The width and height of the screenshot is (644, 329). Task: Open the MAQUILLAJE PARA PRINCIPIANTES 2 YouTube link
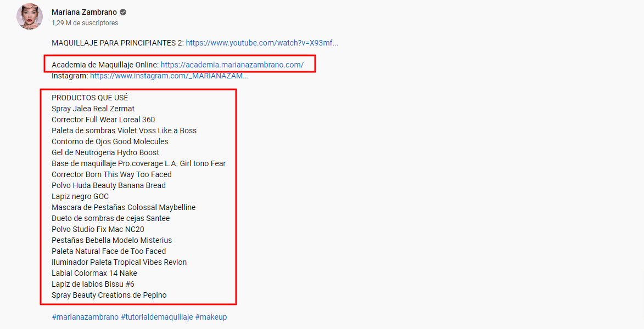[x=262, y=43]
